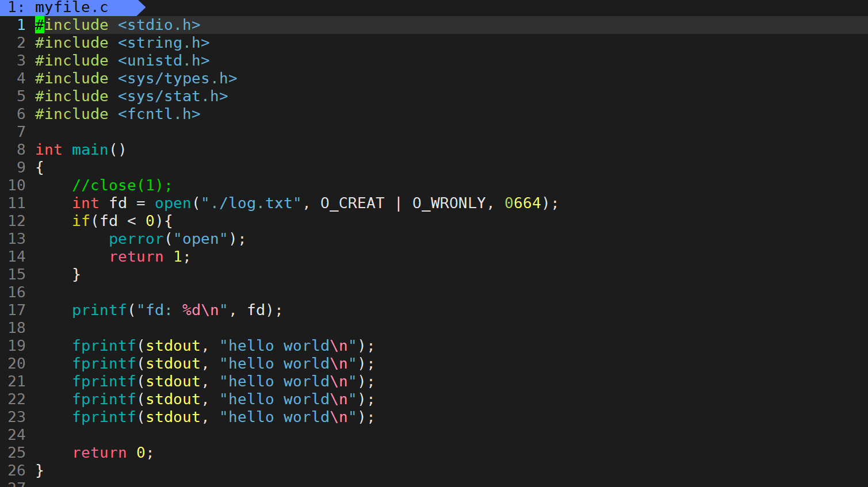Click the if(fd < 0) condition
868x487 pixels.
(118, 221)
